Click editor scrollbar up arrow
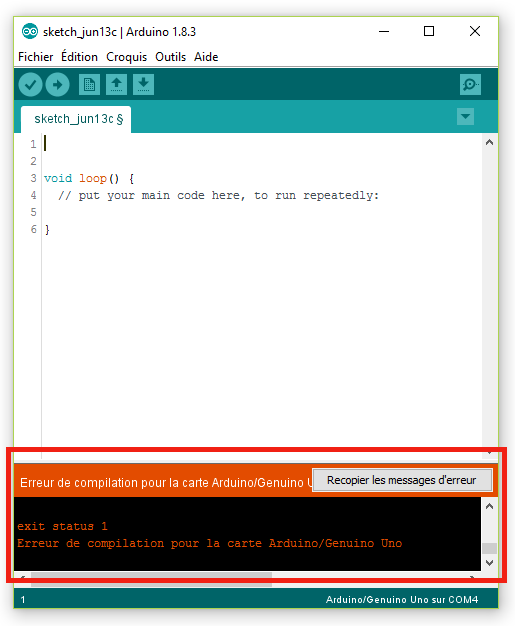 pos(489,143)
